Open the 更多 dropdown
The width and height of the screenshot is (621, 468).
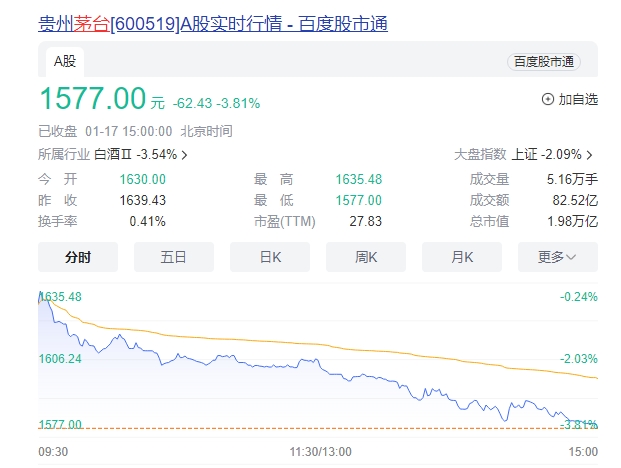pyautogui.click(x=558, y=257)
